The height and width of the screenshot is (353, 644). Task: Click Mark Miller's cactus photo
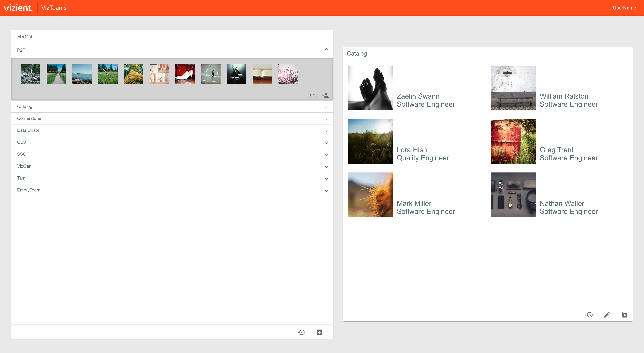pyautogui.click(x=371, y=195)
